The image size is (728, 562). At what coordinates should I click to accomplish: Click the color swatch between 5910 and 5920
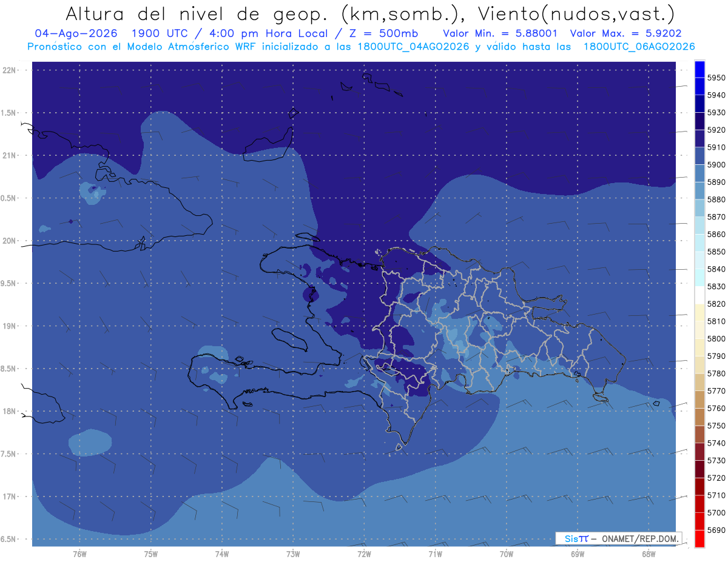pos(699,138)
